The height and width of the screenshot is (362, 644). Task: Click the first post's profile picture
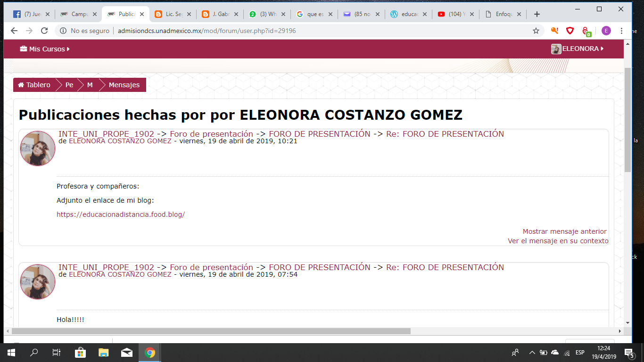coord(38,148)
